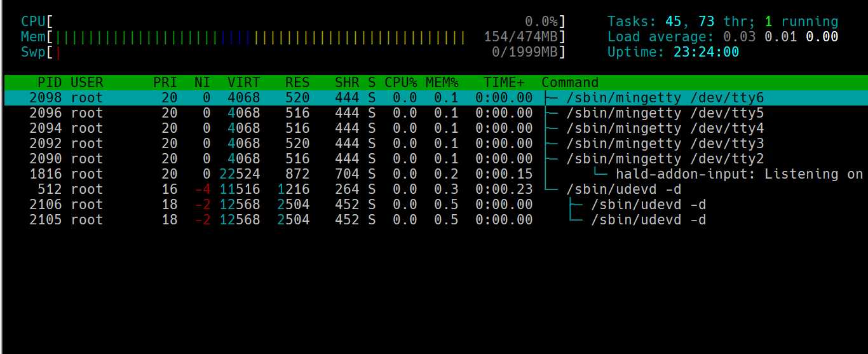Click PID 2090 in the list
Image resolution: width=868 pixels, height=354 pixels.
[x=46, y=159]
